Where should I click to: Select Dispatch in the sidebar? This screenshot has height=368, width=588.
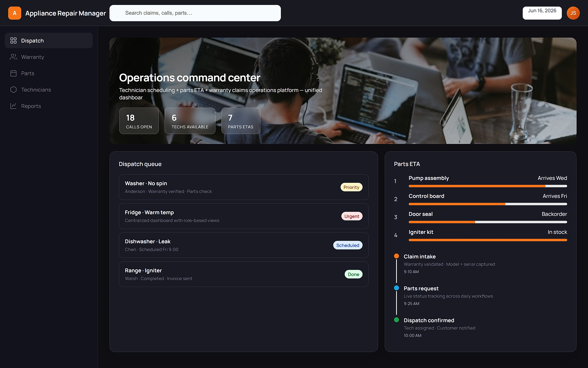[x=49, y=40]
